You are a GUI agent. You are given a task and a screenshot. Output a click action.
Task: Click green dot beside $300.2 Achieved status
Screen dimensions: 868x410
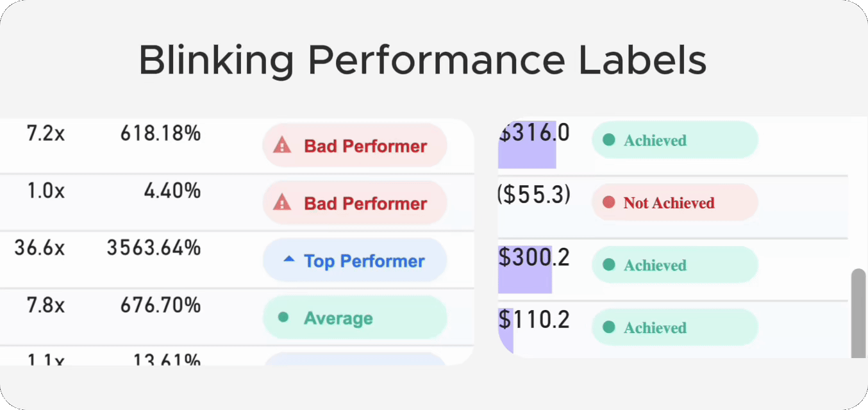[x=609, y=265]
